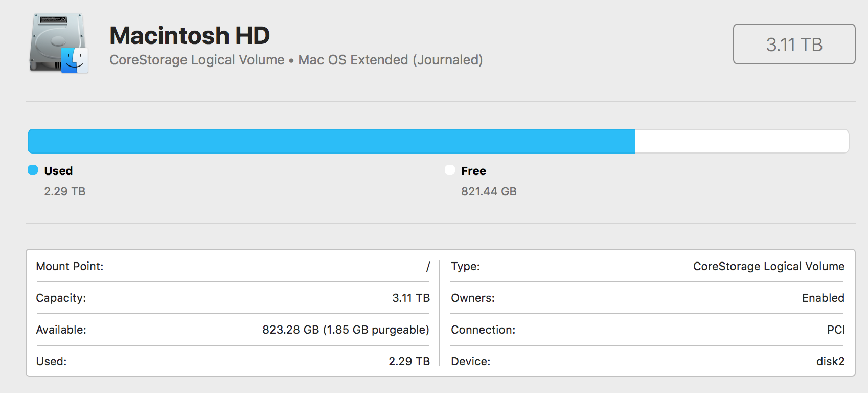Click the Used: label in table
The height and width of the screenshot is (393, 868).
click(52, 361)
